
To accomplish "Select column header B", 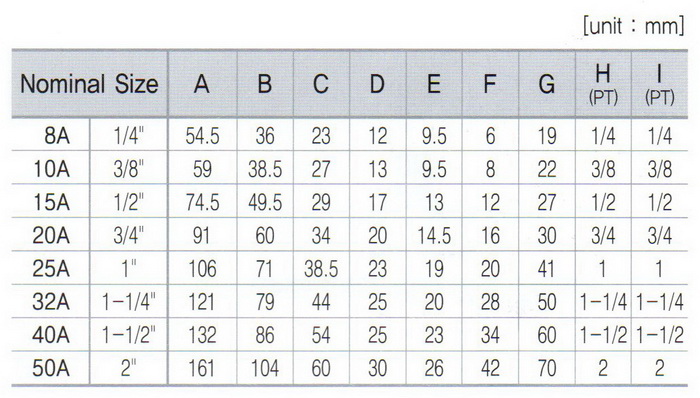I will [265, 84].
